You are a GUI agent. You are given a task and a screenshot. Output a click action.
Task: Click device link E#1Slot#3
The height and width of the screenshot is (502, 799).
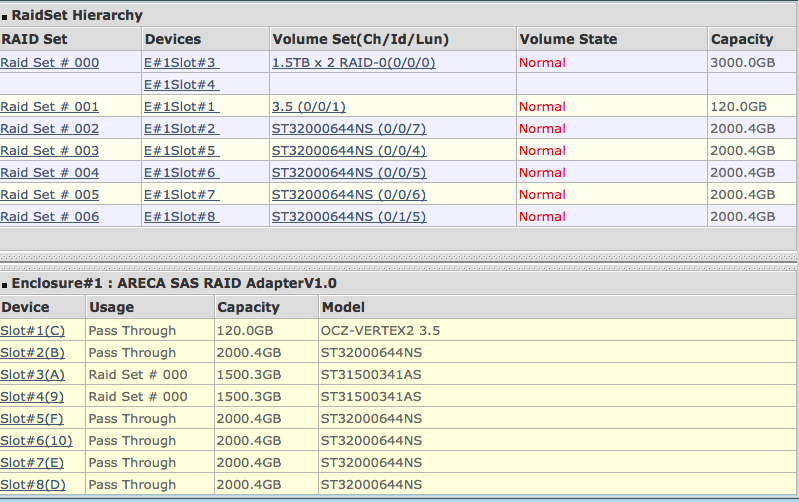point(181,63)
